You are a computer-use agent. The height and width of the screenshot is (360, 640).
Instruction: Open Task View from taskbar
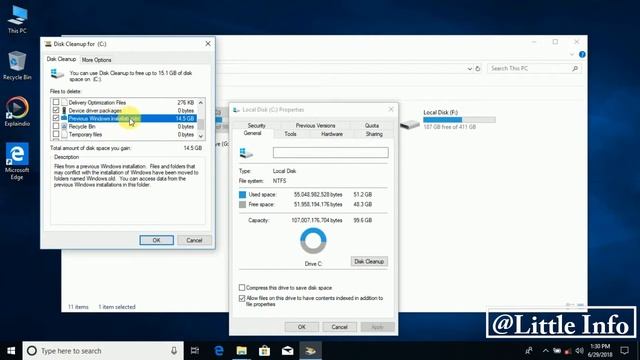(x=195, y=351)
